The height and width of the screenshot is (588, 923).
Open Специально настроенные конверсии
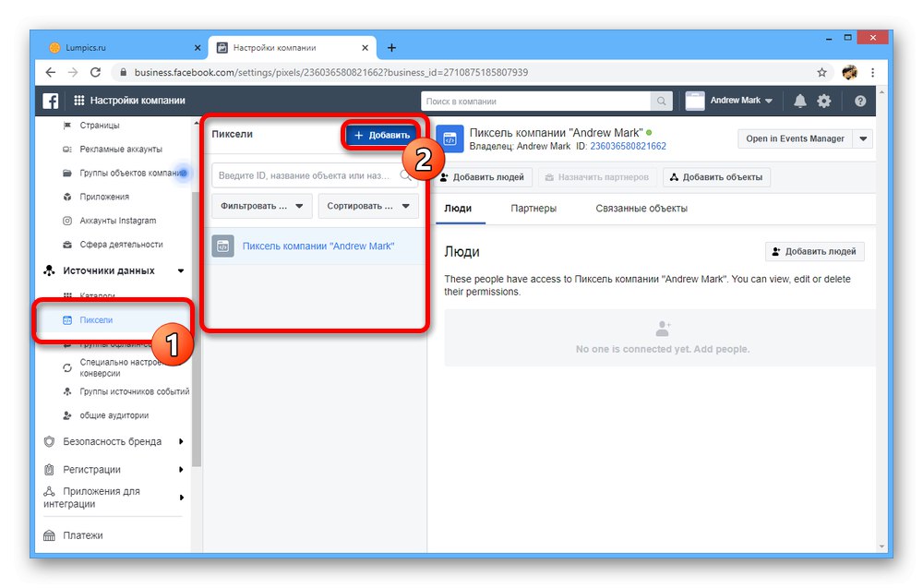click(121, 368)
